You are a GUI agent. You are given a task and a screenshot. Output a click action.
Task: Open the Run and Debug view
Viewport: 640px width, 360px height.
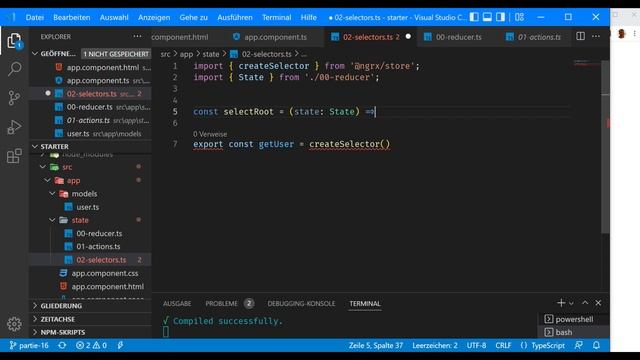coord(14,127)
